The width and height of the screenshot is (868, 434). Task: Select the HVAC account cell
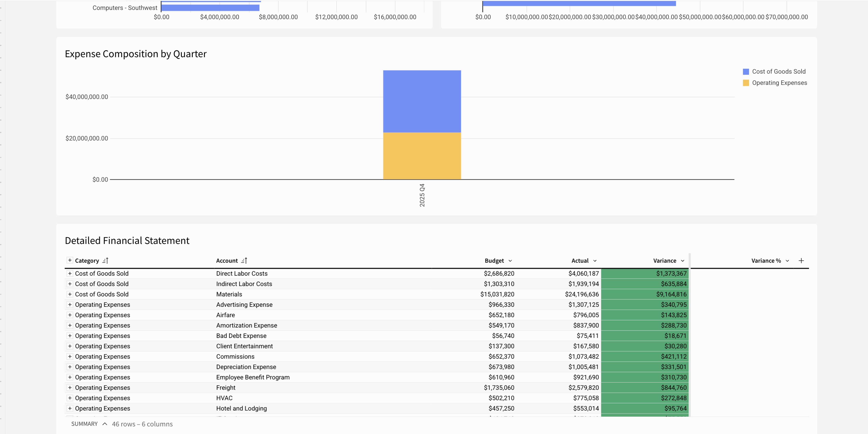point(224,398)
